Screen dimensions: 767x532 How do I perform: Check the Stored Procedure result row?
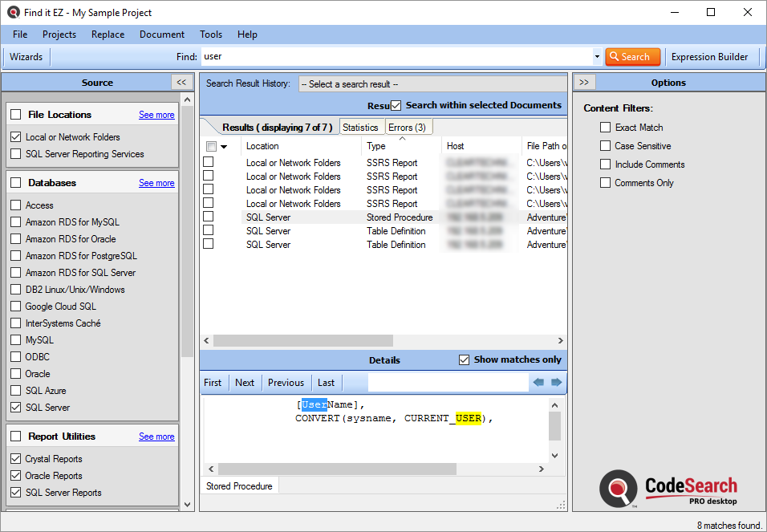(x=209, y=217)
